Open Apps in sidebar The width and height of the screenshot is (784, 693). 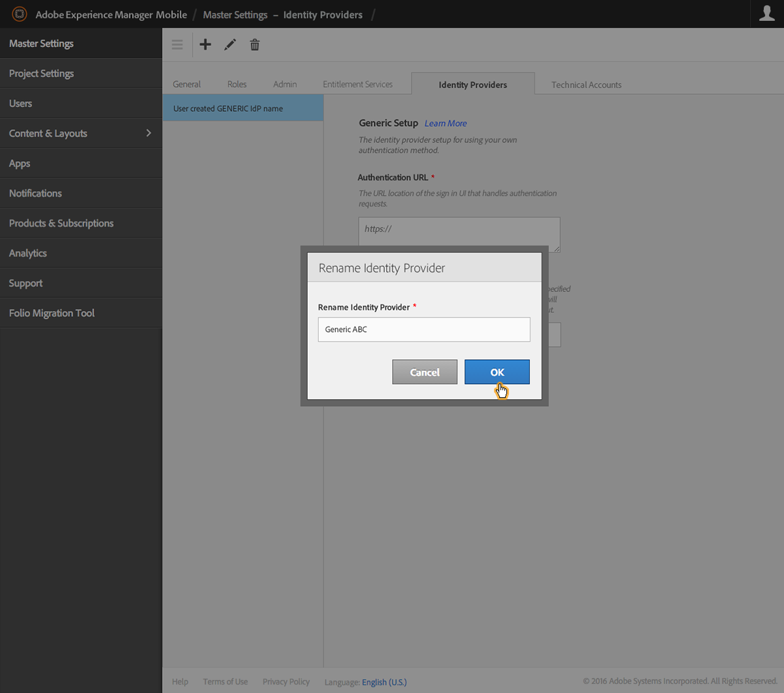click(81, 163)
